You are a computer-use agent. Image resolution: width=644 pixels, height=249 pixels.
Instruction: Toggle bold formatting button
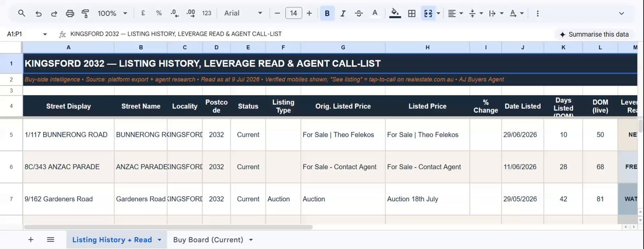(x=327, y=14)
